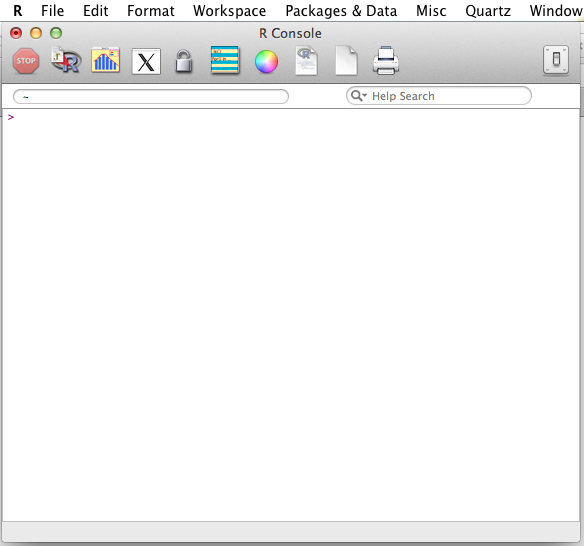This screenshot has height=546, width=584.
Task: Open the Workspace menu
Action: point(229,11)
